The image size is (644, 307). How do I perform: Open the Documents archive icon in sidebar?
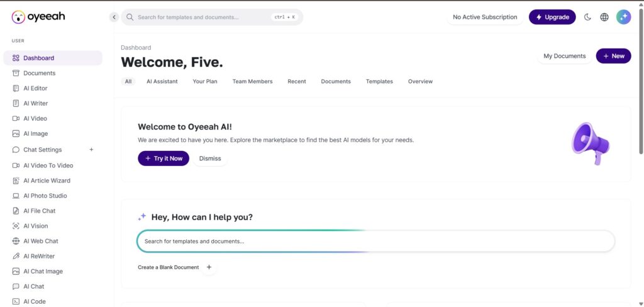click(16, 73)
